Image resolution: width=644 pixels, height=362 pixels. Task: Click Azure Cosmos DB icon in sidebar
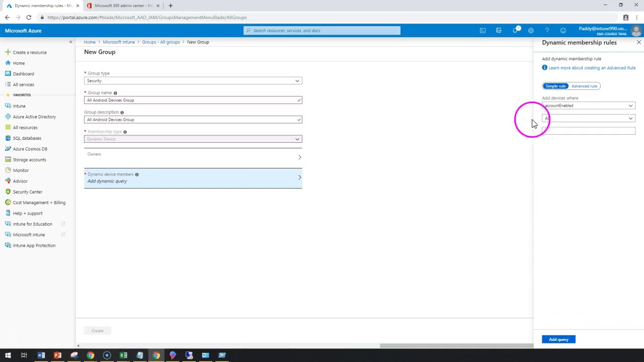8,149
